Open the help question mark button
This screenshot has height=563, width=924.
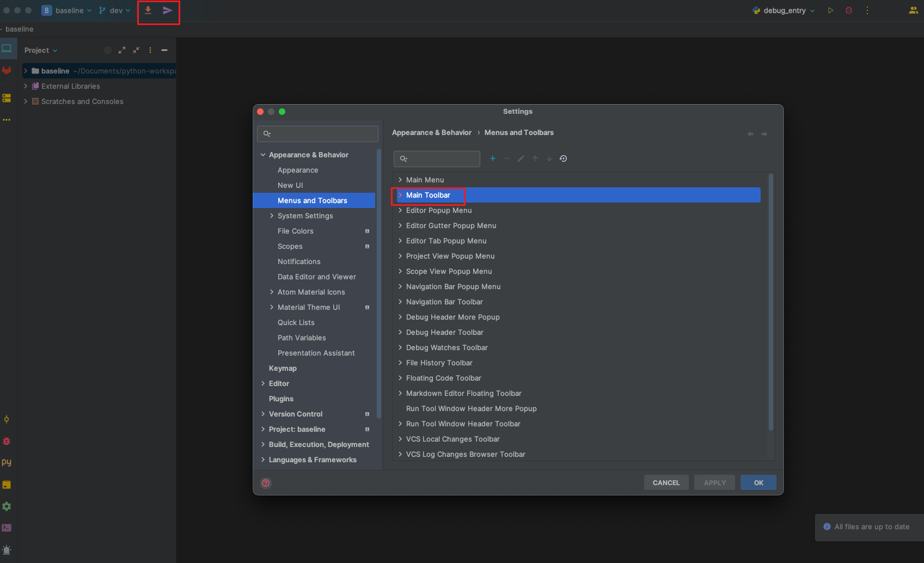(x=266, y=483)
